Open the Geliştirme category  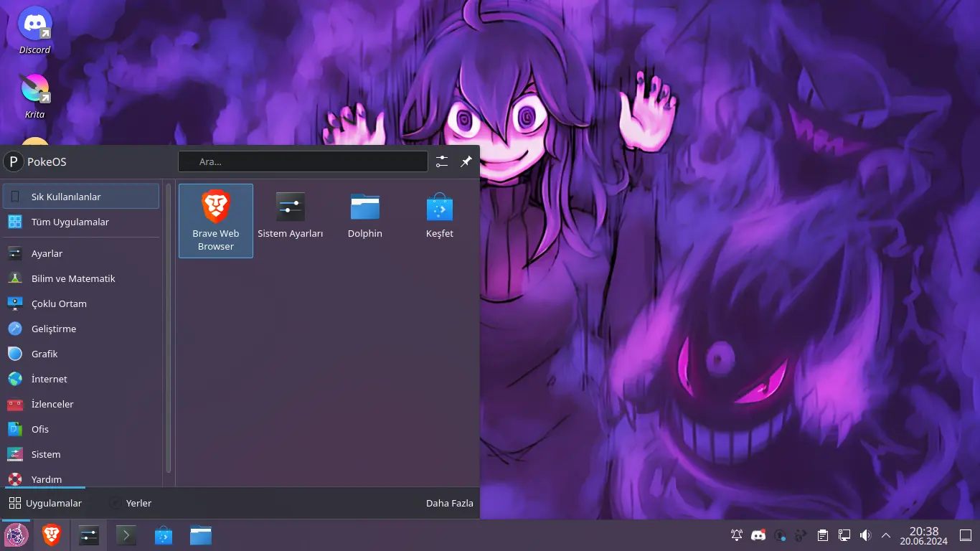[81, 329]
